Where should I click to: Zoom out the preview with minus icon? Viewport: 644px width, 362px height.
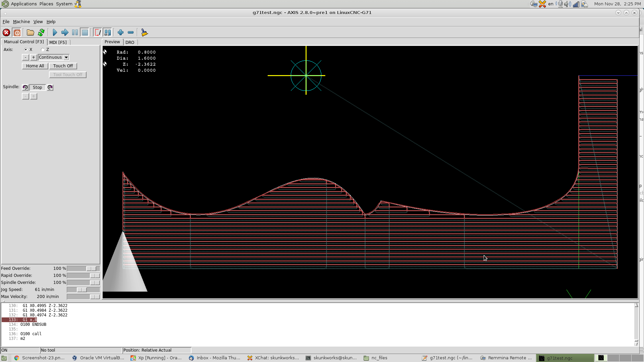130,33
